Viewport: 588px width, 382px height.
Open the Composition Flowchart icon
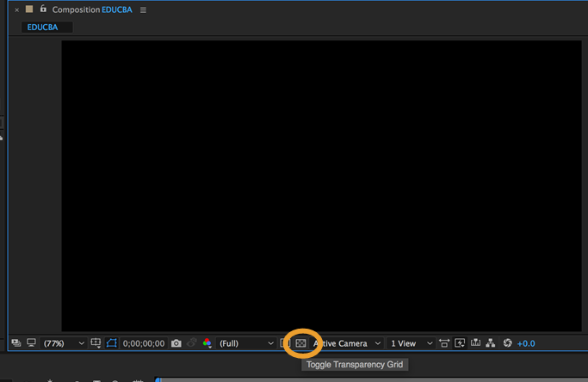491,343
